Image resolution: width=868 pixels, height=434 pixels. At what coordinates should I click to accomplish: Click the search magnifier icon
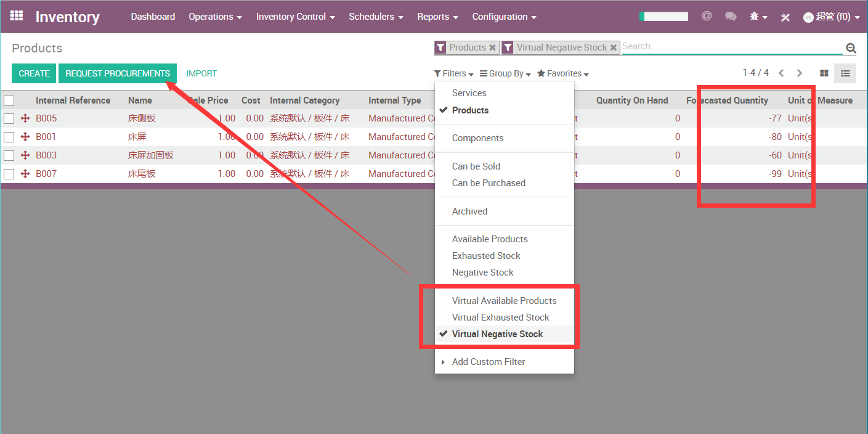851,48
